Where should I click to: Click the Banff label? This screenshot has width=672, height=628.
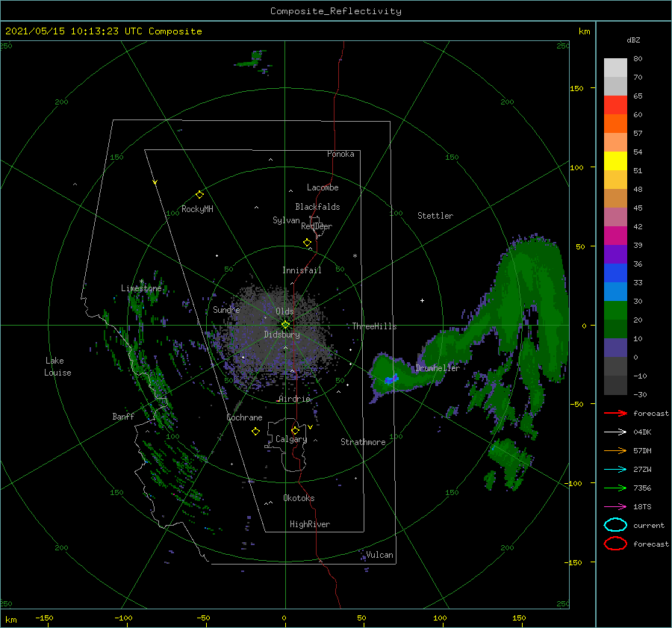tap(123, 417)
